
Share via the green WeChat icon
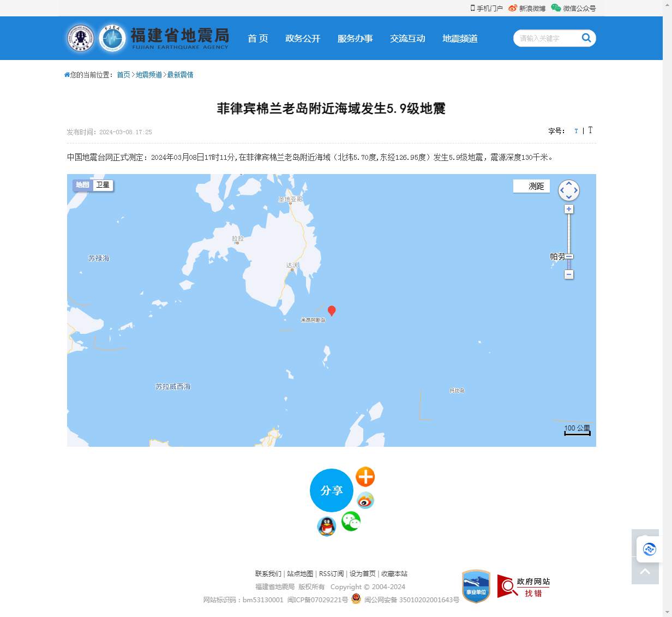[351, 521]
